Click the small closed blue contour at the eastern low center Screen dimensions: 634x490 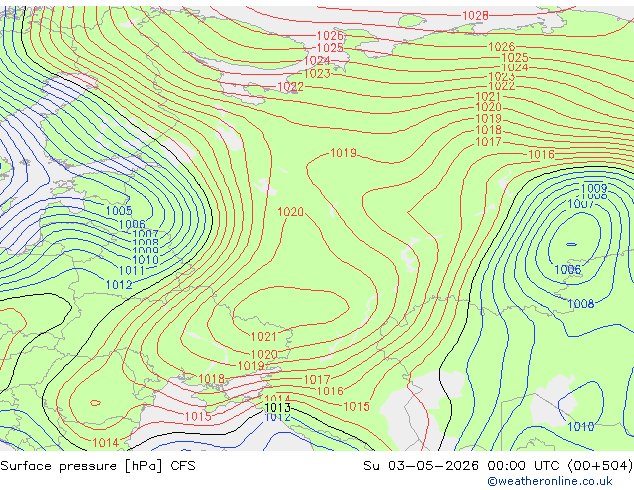(571, 245)
